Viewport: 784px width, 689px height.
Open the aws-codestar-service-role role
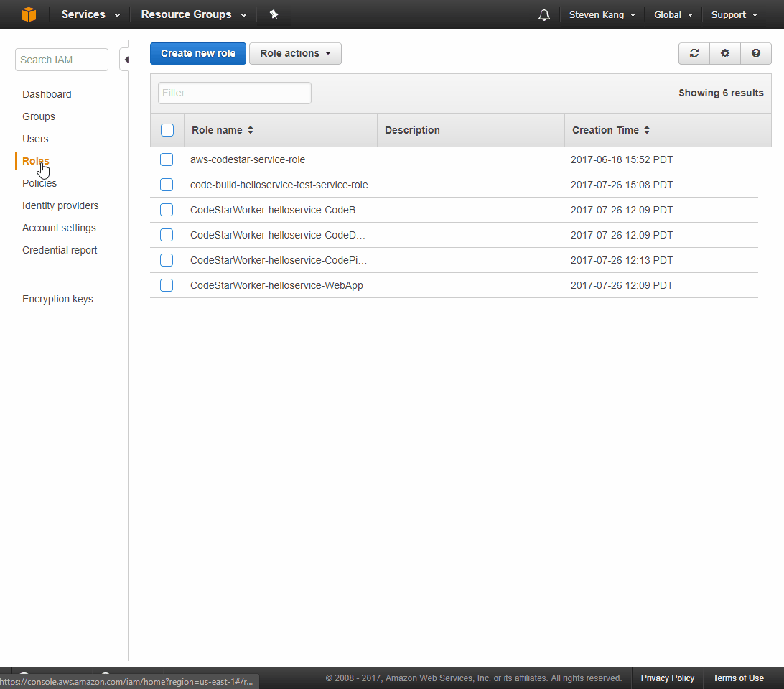[x=248, y=159]
